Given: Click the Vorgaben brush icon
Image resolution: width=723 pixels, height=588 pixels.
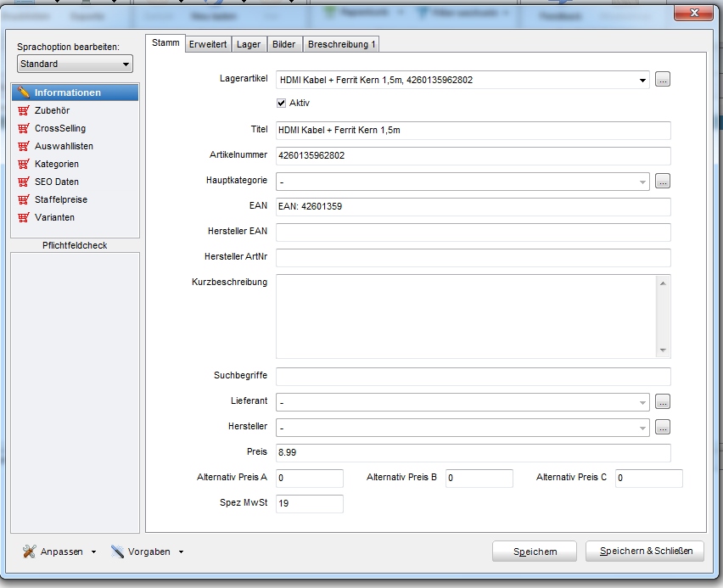Looking at the screenshot, I should [117, 552].
